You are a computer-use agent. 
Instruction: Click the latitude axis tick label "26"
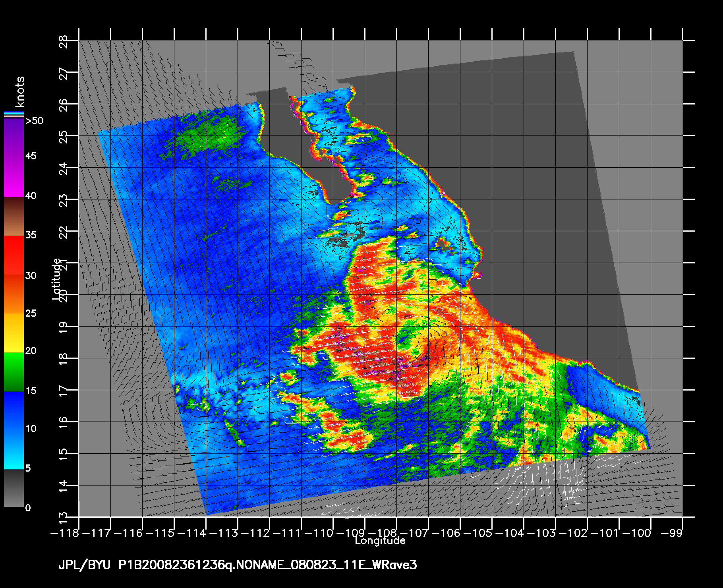[64, 105]
